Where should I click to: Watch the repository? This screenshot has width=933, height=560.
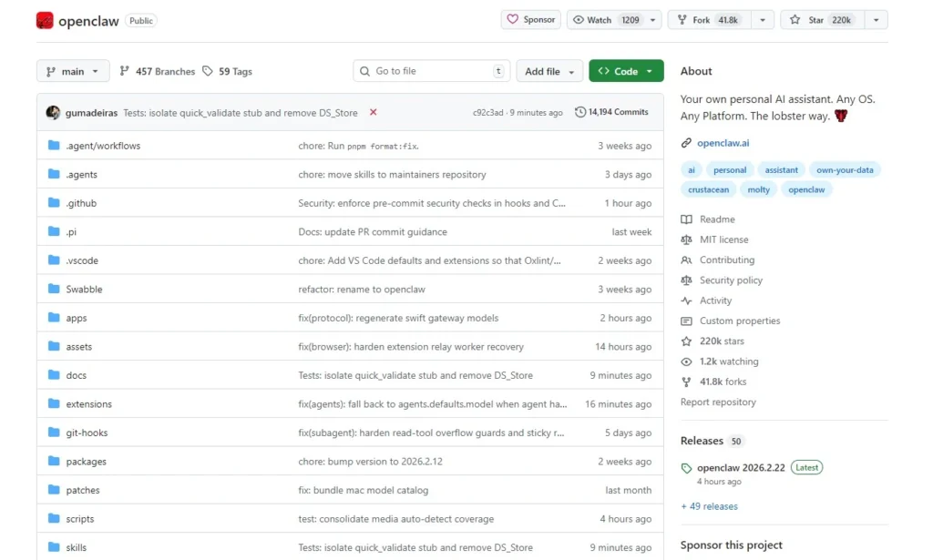pos(603,18)
